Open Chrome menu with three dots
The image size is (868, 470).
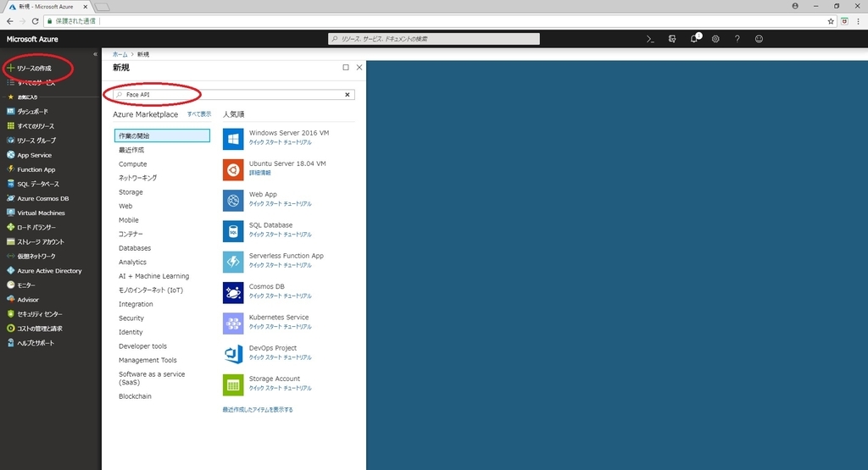pos(859,21)
